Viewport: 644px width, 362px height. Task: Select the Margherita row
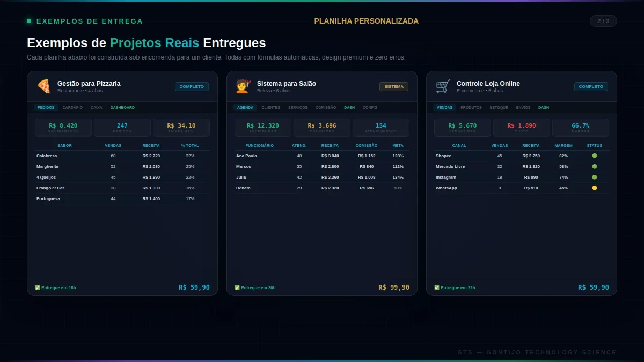pyautogui.click(x=122, y=166)
